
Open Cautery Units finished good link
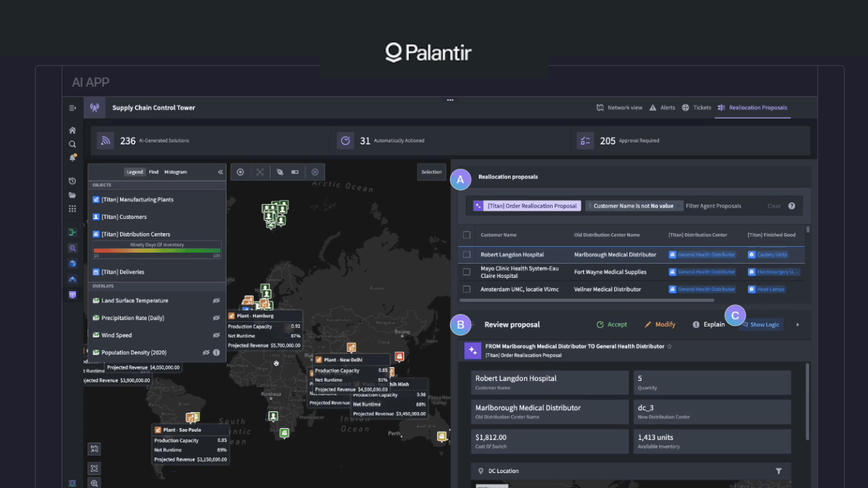(768, 255)
